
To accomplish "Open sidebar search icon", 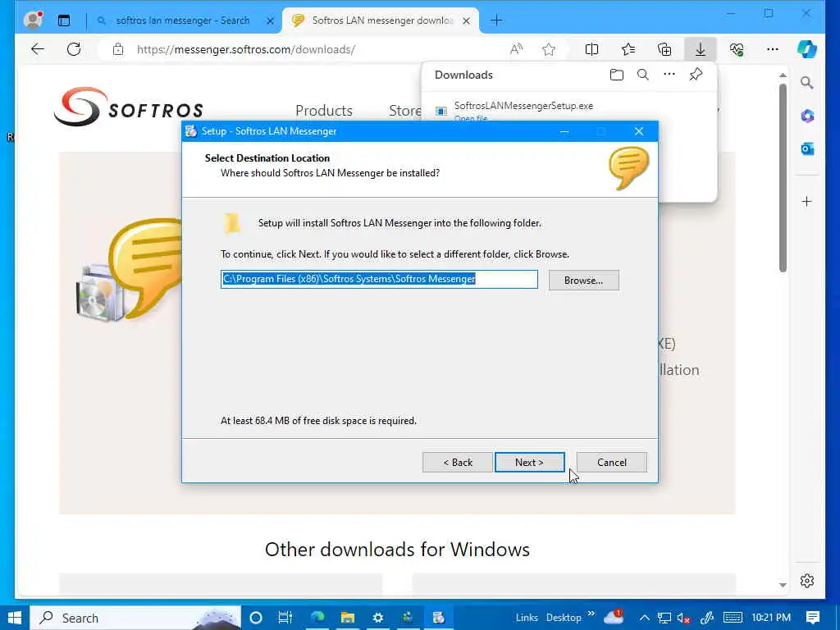I will click(807, 83).
